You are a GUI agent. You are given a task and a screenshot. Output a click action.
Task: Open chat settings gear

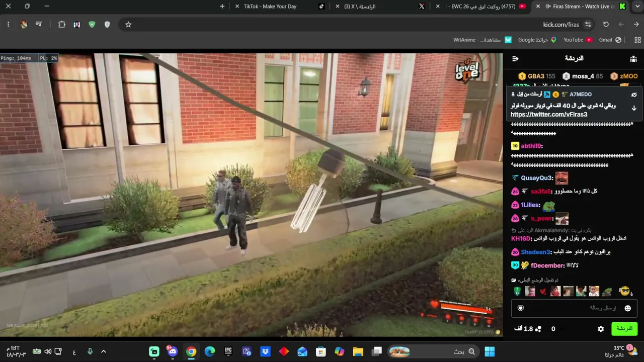coord(601,329)
